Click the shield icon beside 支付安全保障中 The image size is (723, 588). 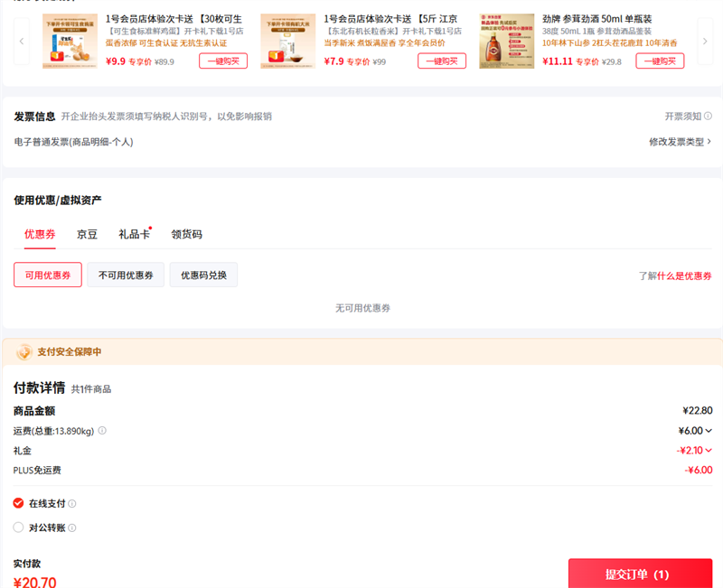23,351
